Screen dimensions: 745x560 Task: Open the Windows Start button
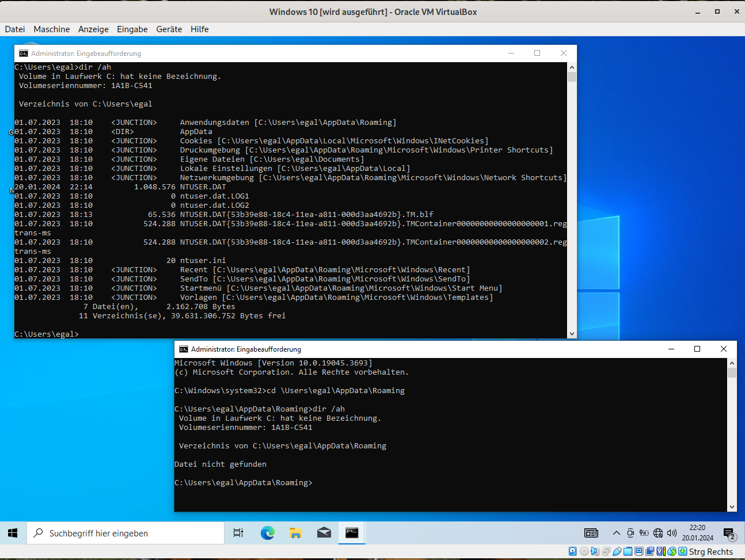[x=12, y=533]
